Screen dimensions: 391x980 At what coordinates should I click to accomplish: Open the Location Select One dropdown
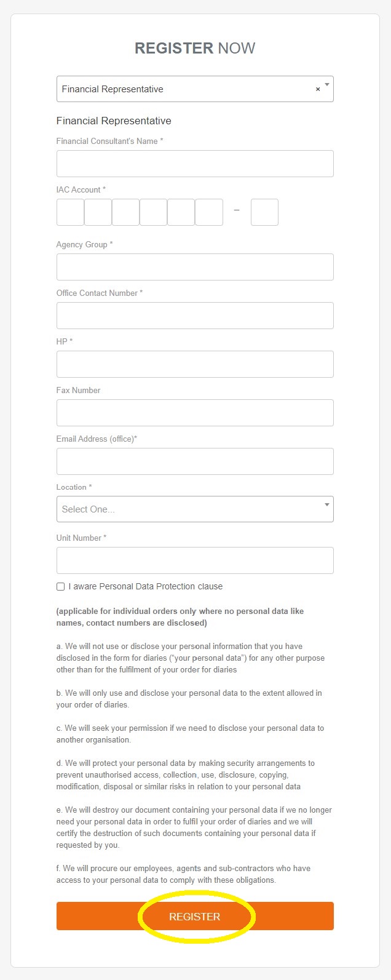coord(184,509)
